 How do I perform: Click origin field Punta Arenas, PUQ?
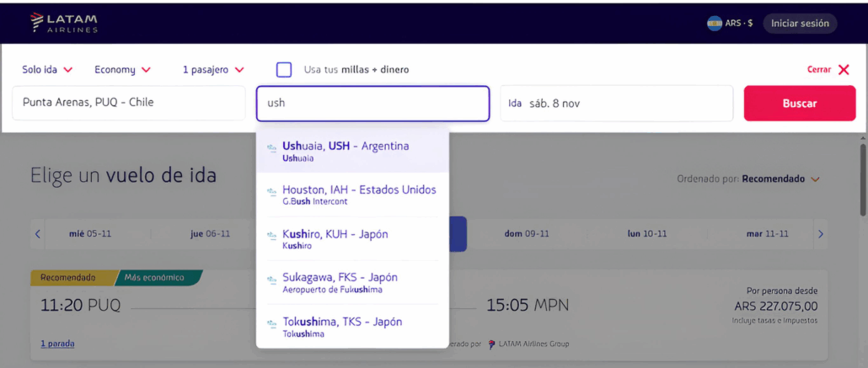click(x=128, y=103)
